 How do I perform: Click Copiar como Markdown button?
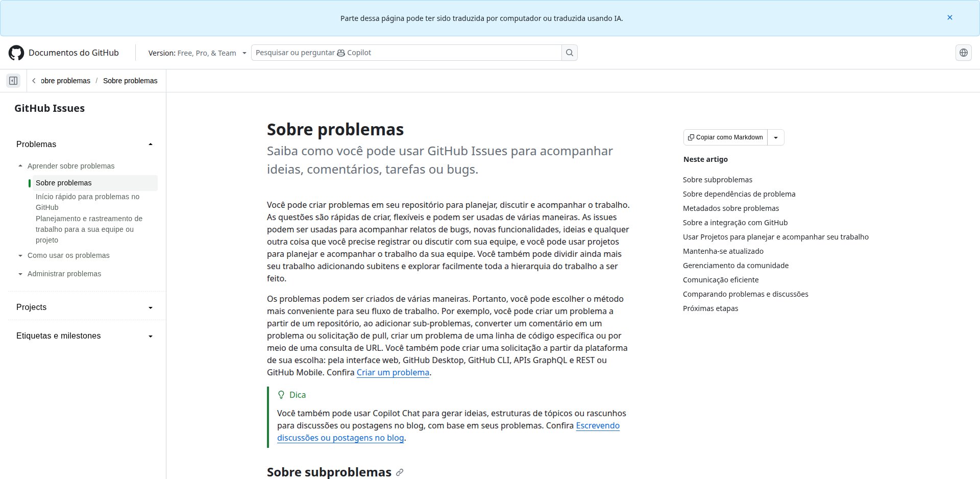(x=725, y=137)
